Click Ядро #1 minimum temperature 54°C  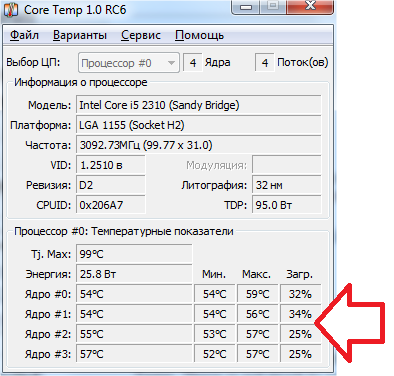215,314
